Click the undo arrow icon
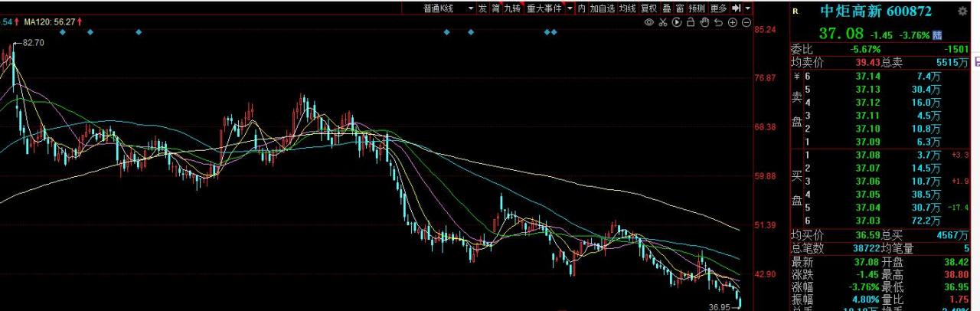The height and width of the screenshot is (311, 980). pyautogui.click(x=718, y=23)
